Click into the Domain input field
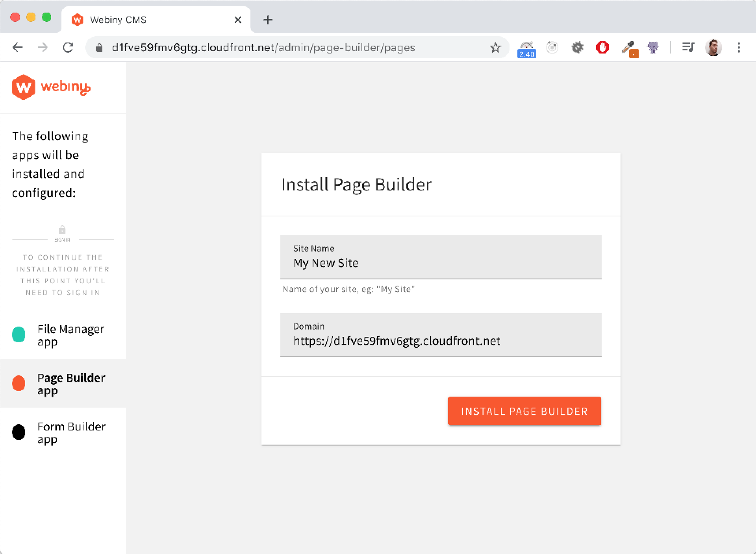Screen dimensions: 756x554 [440, 340]
